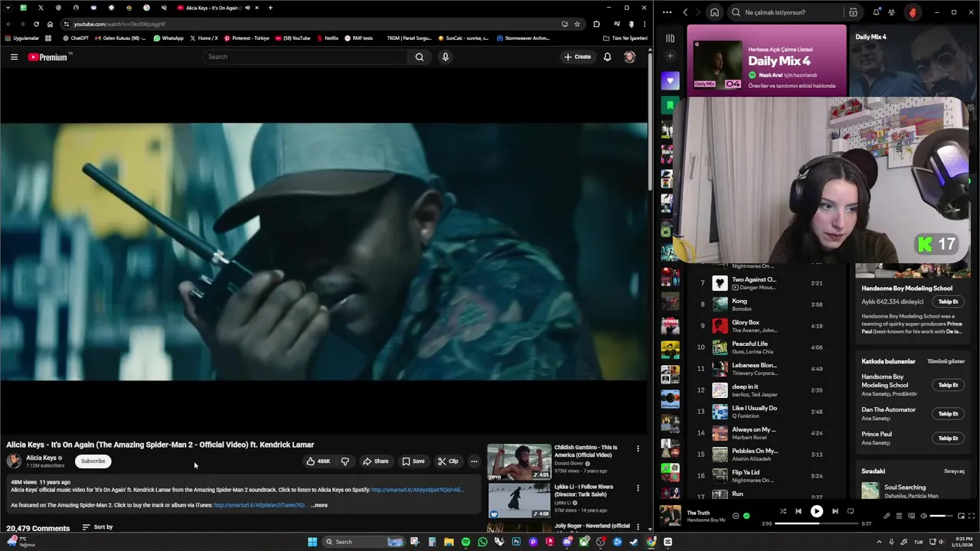Open Netflix bookmark

328,38
